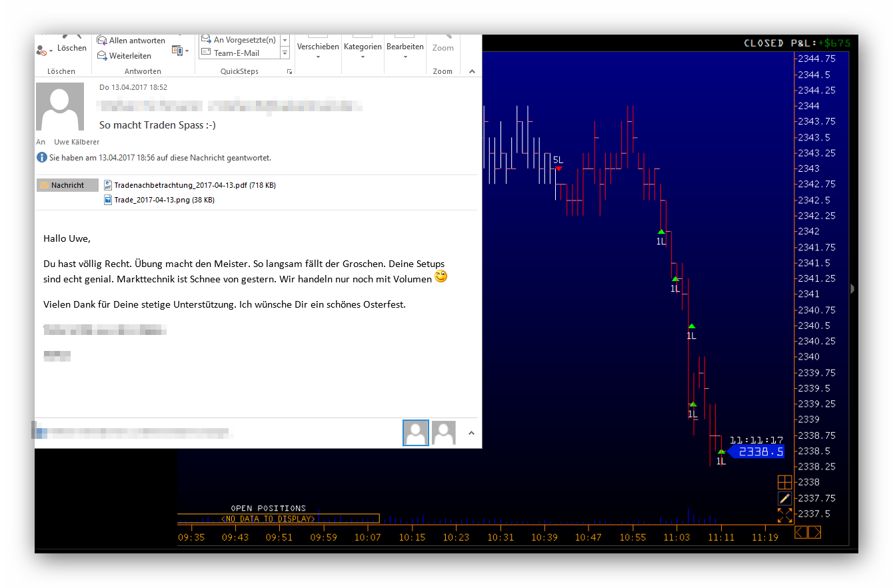Click time label 11:19 on time axis
Image resolution: width=893 pixels, height=588 pixels.
[x=764, y=537]
